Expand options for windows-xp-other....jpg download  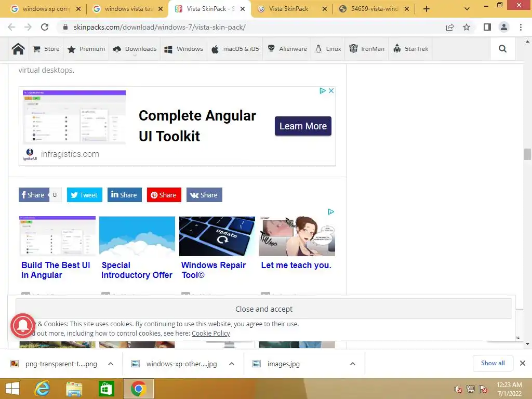coord(232,364)
